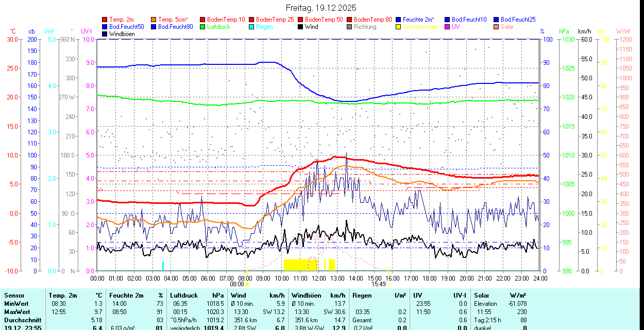Screen dimensions: 644x330
Task: Select the BodenTemp 80 legend label
Action: coord(373,20)
